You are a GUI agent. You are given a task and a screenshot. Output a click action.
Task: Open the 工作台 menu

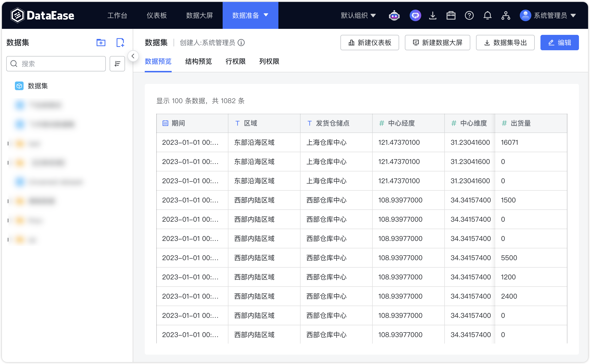point(117,15)
